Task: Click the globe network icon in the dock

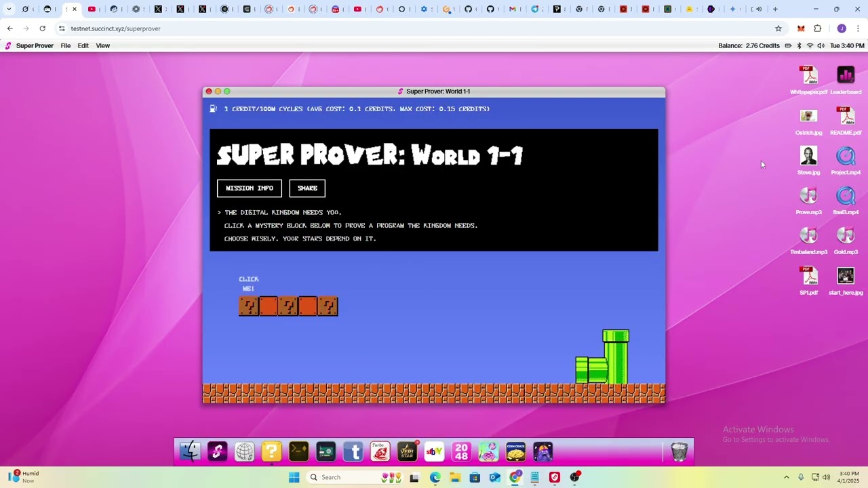Action: pyautogui.click(x=245, y=451)
